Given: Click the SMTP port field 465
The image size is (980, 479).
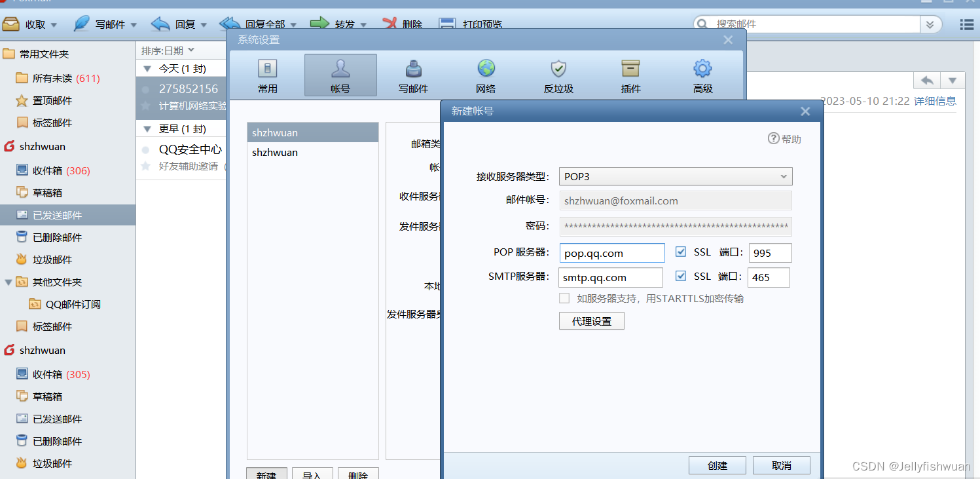Looking at the screenshot, I should pos(769,277).
